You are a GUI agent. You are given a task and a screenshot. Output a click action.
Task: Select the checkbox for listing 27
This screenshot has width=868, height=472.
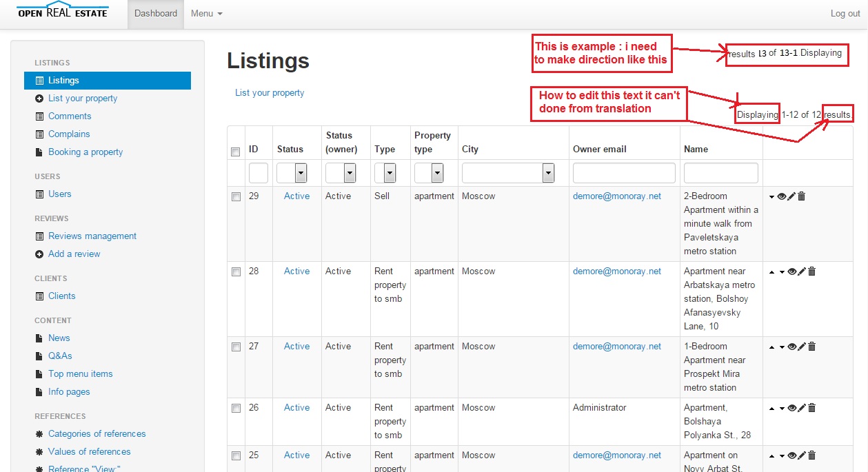coord(236,347)
